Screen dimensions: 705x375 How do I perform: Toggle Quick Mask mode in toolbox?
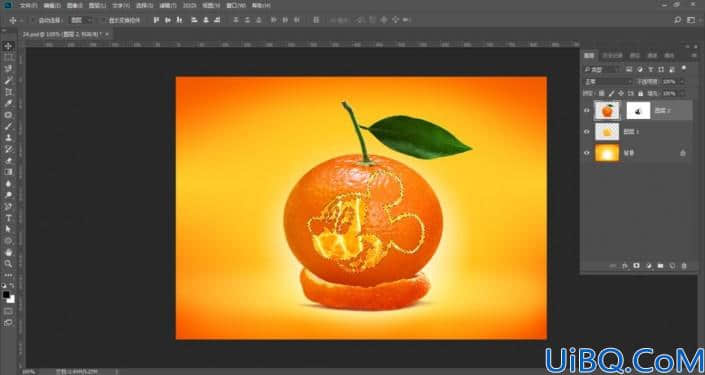pyautogui.click(x=9, y=311)
